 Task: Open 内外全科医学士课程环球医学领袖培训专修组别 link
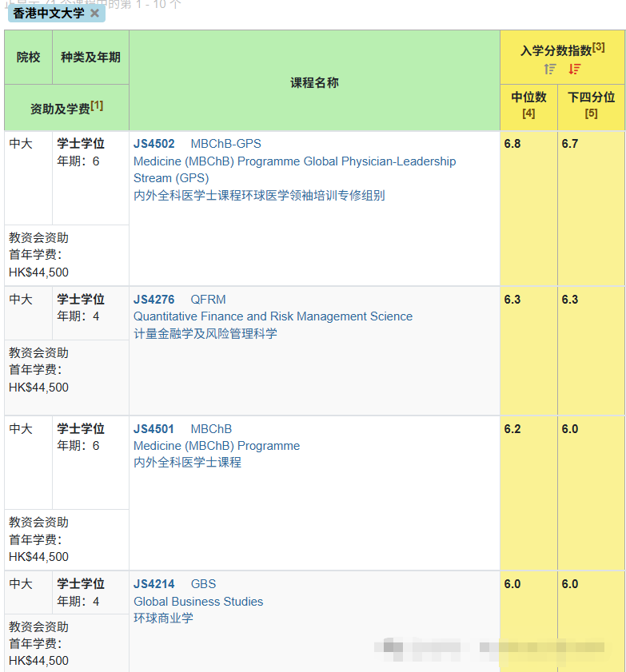(259, 196)
